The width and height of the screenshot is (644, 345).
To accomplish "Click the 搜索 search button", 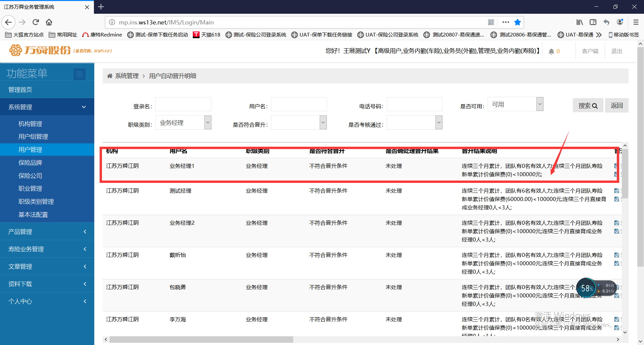I will tap(588, 106).
